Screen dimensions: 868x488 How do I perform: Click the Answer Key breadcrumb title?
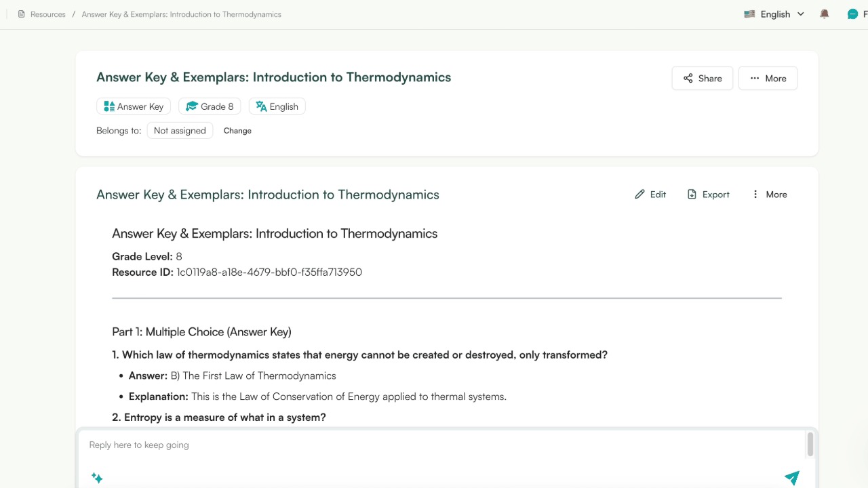(181, 14)
